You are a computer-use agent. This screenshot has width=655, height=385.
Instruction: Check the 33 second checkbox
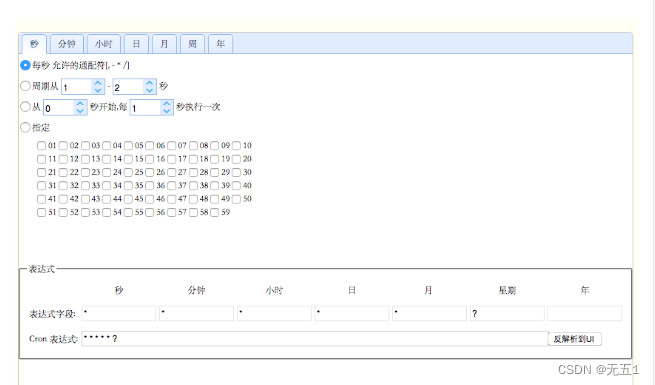(85, 185)
